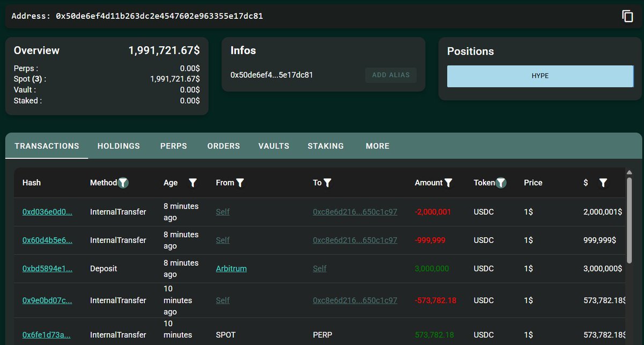This screenshot has width=644, height=345.
Task: Click the Add Alias button
Action: point(391,75)
